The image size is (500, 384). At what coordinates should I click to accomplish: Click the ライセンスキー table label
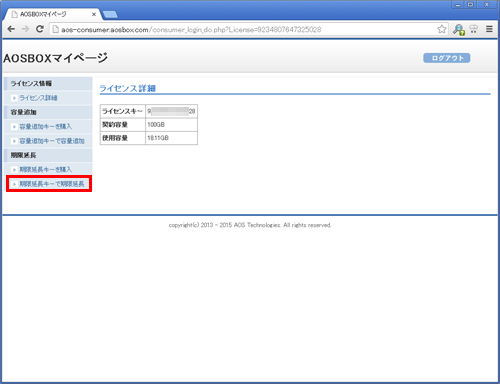(122, 111)
